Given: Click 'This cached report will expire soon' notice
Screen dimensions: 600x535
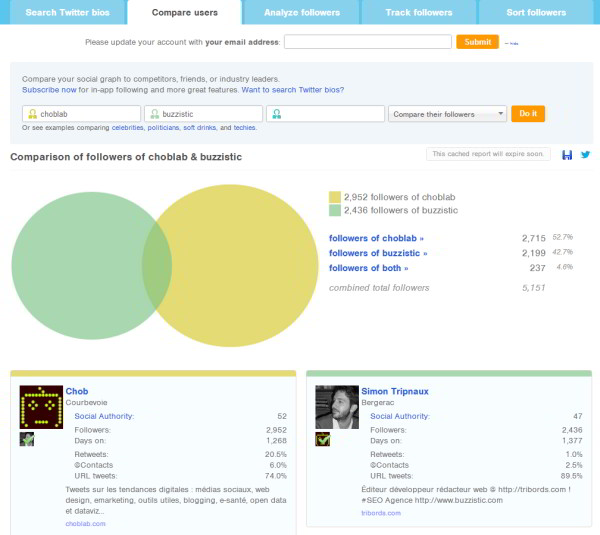Looking at the screenshot, I should coord(488,154).
